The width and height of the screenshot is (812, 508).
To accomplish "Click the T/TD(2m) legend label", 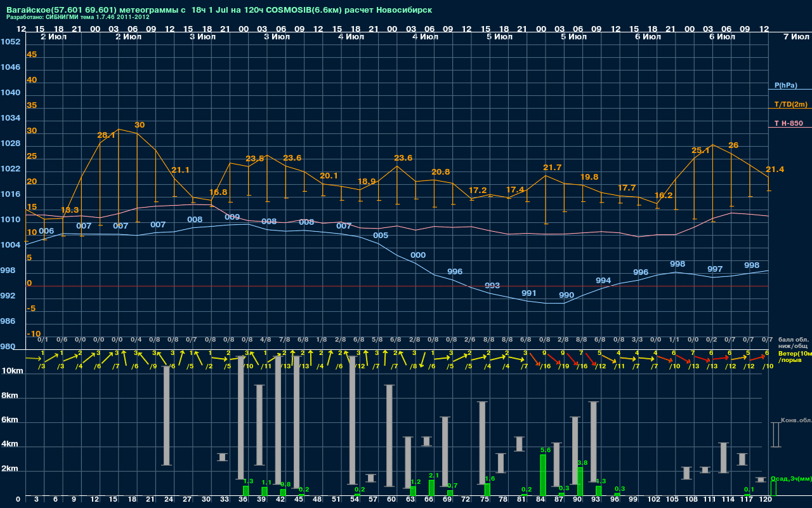I will click(791, 104).
